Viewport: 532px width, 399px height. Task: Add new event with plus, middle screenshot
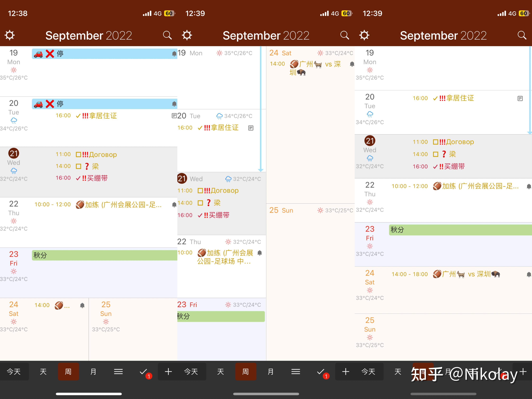coord(346,372)
